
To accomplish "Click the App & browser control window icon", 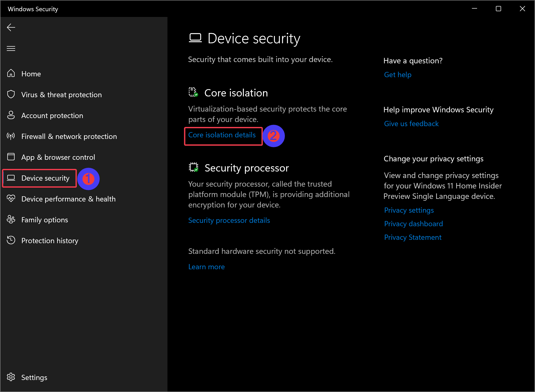I will point(11,157).
